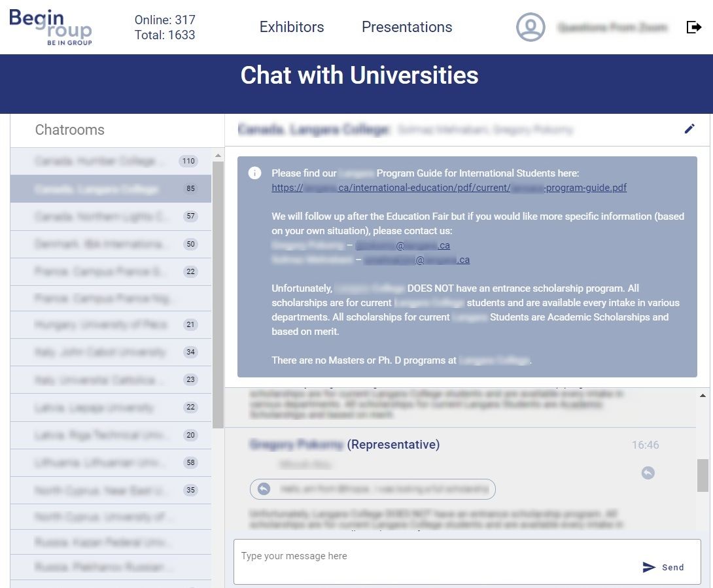Click the logout icon in header

click(x=693, y=27)
